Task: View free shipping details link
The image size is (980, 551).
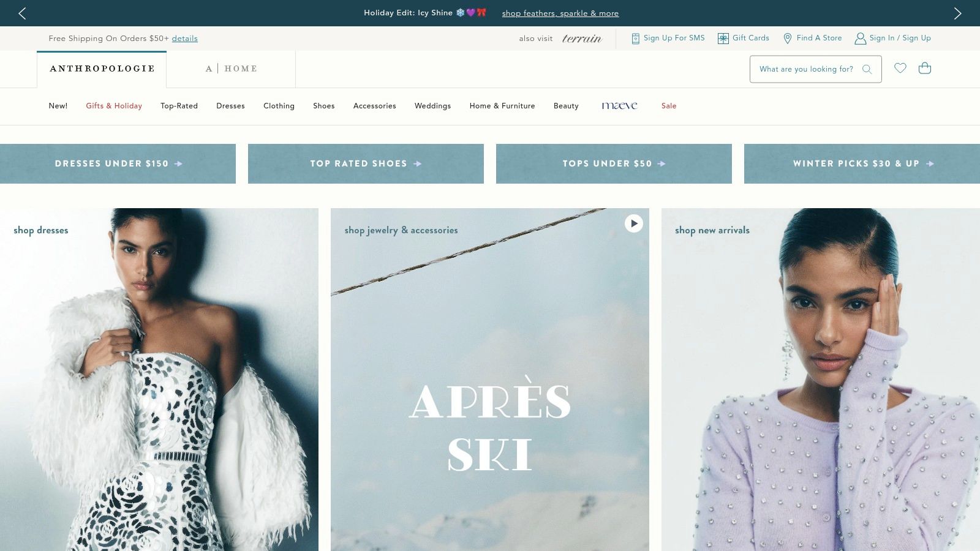Action: click(x=184, y=38)
